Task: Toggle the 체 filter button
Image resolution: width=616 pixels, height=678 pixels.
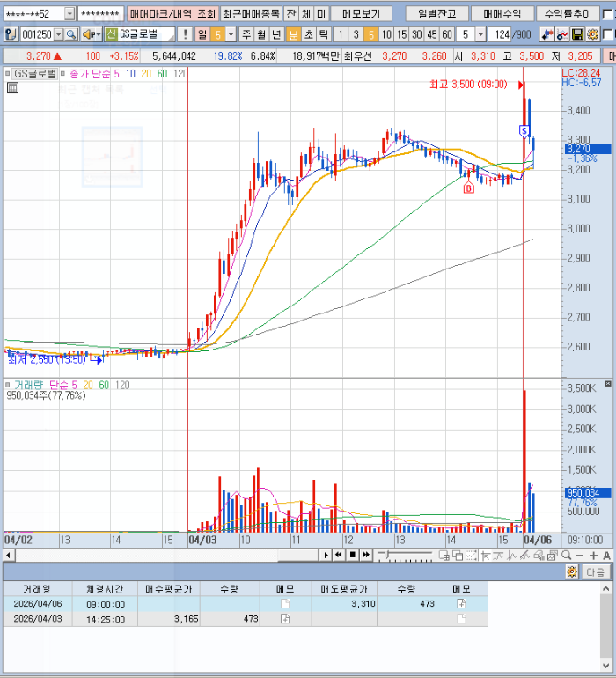Action: coord(306,14)
